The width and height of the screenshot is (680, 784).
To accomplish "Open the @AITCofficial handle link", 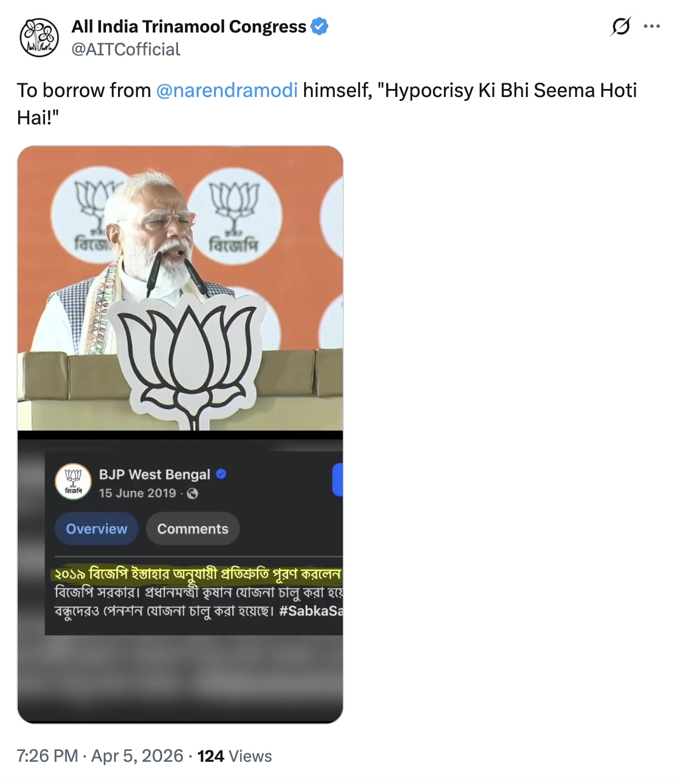I will point(126,50).
